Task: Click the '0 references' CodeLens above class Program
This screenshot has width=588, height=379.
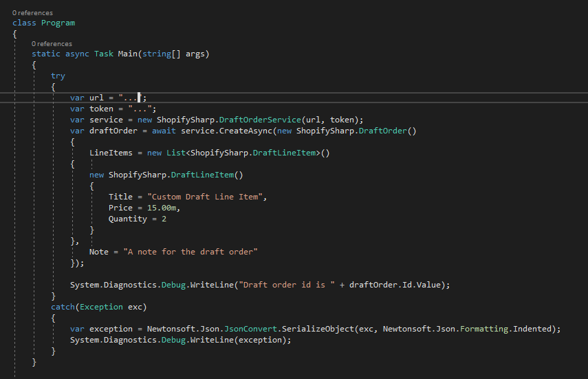Action: click(32, 13)
